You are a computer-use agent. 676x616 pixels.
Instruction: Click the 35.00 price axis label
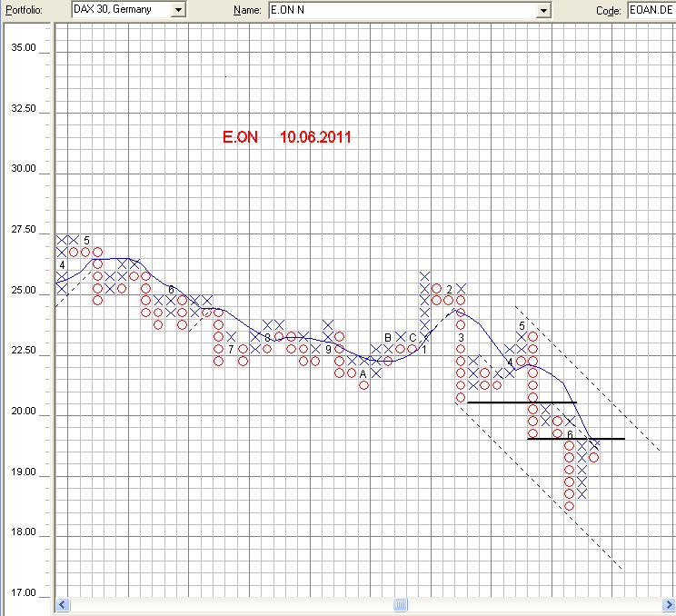[24, 47]
